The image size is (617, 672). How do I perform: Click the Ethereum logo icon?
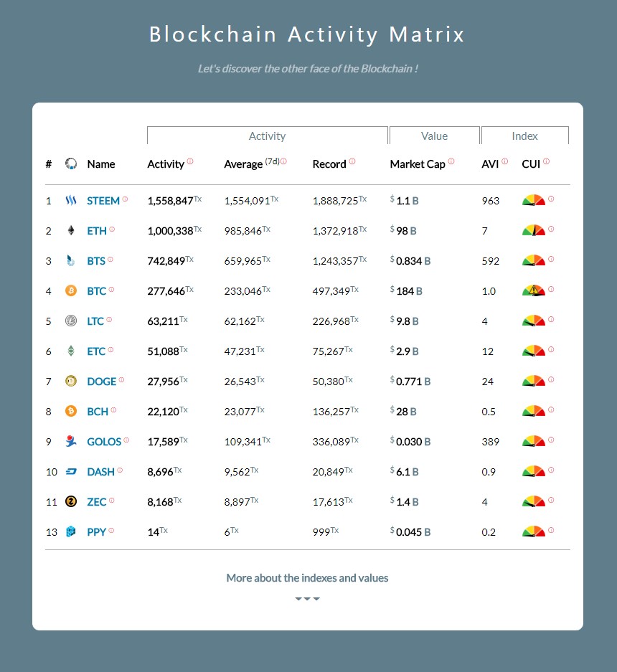(x=70, y=231)
